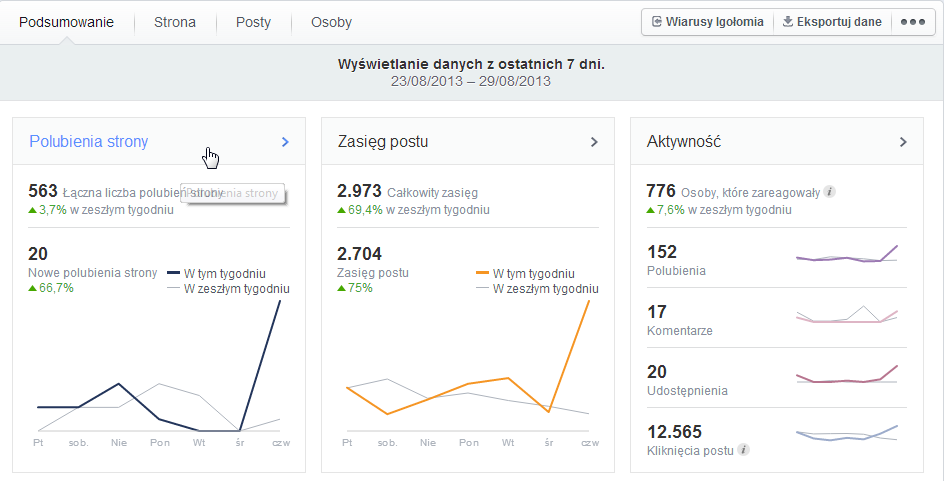
Task: Click the Polubienia strony heading link
Action: (88, 141)
